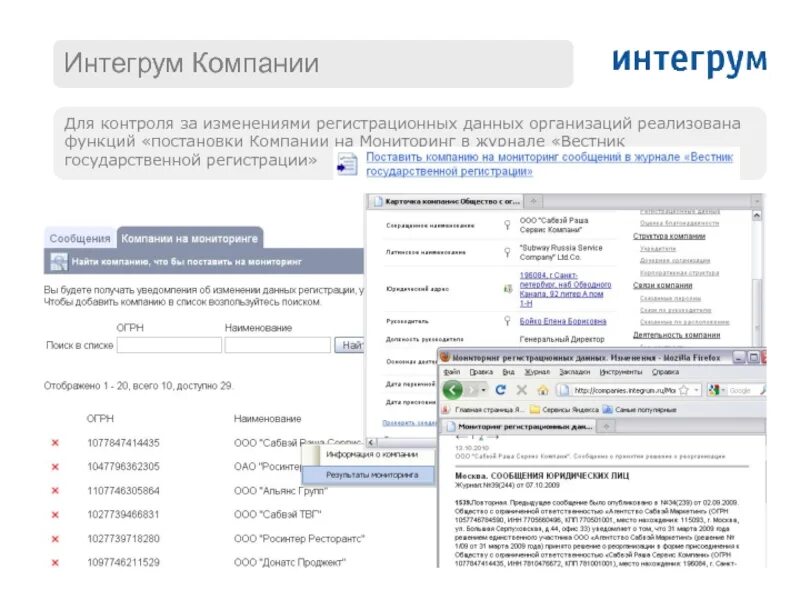
Task: Open the map icon beside Юридический адрес
Action: pyautogui.click(x=508, y=289)
